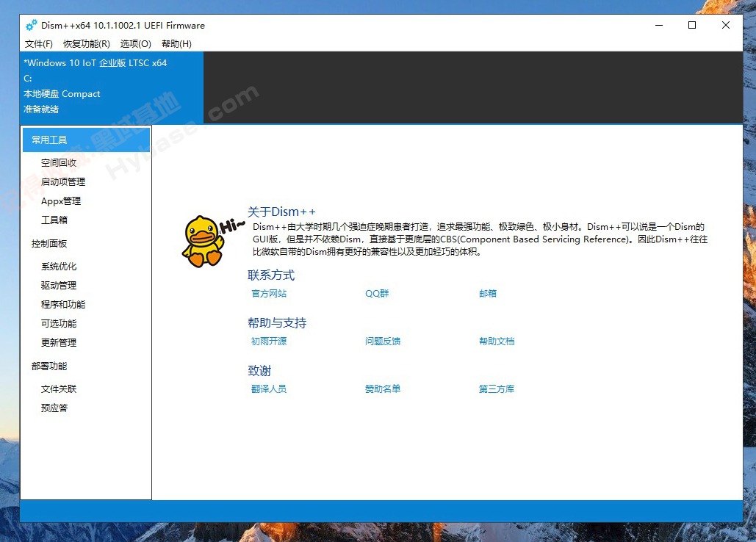This screenshot has width=756, height=542.
Task: Click the 联系方式 section heading
Action: point(271,275)
